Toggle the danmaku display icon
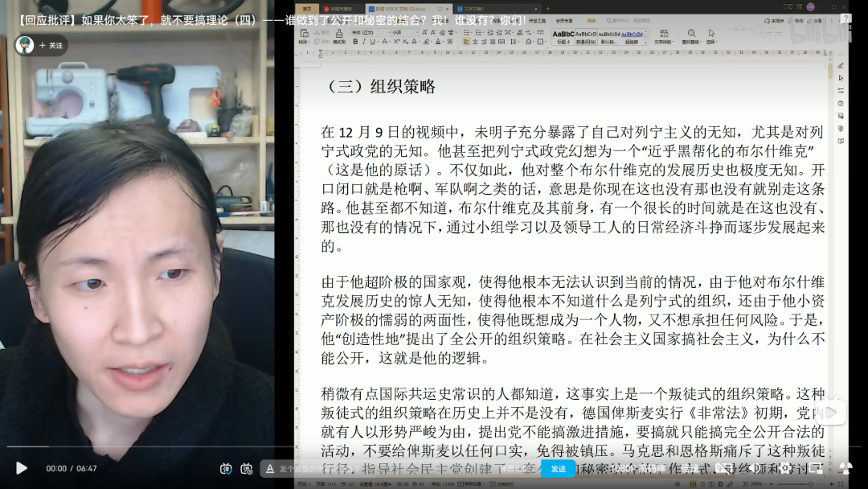Viewport: 868px width, 489px height. [226, 469]
